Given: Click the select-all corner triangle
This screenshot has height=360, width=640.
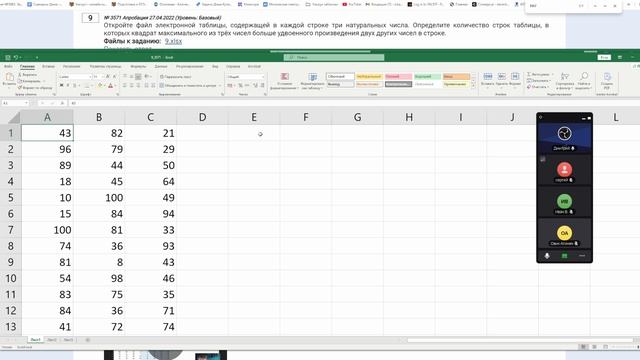Looking at the screenshot, I should click(13, 118).
